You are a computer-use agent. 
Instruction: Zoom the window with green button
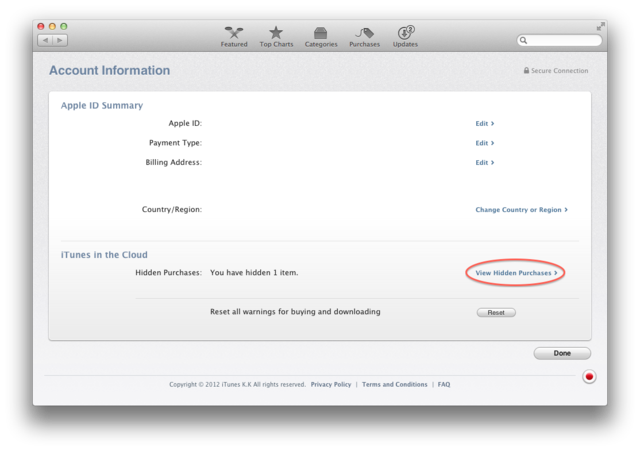[64, 26]
